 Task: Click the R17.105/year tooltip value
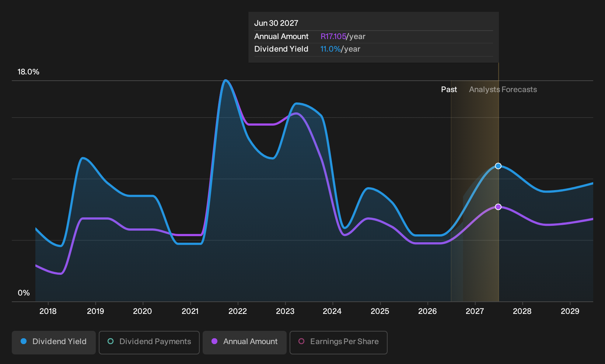click(x=343, y=36)
